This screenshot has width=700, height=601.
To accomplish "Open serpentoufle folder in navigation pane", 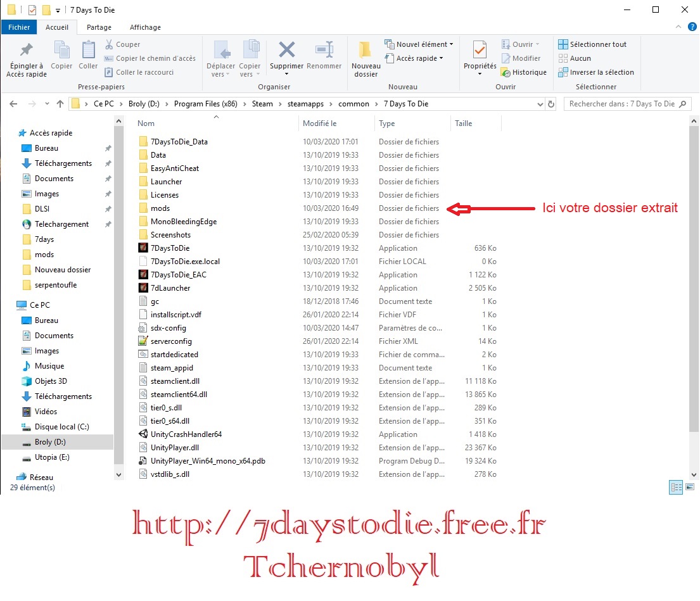I will (x=55, y=285).
